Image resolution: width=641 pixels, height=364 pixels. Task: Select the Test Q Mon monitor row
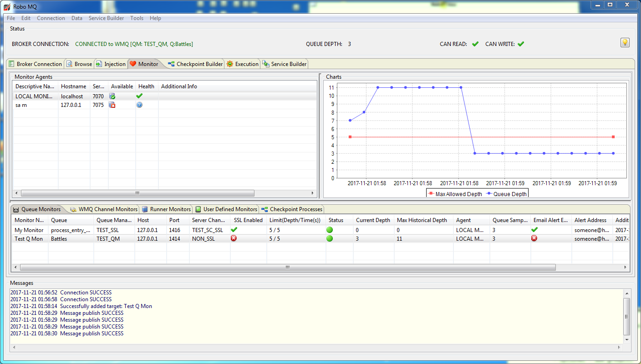tap(29, 239)
